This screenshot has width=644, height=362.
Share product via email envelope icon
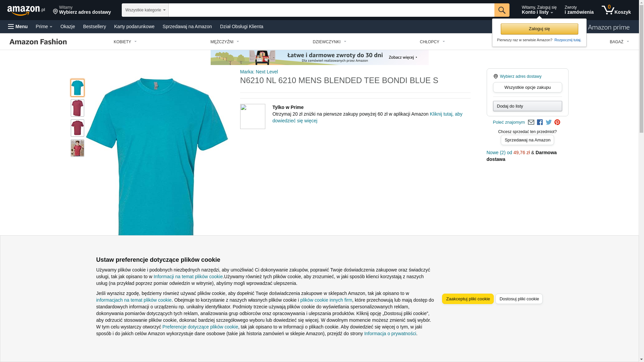coord(531,122)
